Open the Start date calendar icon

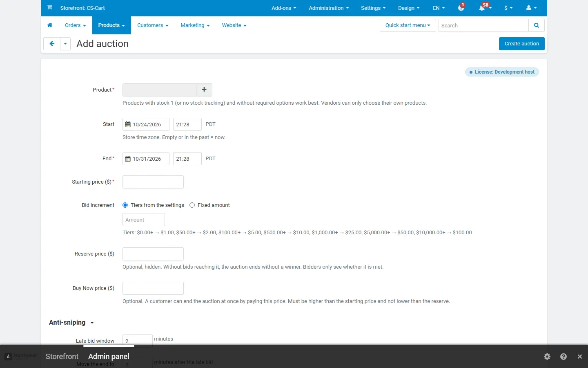coord(128,124)
